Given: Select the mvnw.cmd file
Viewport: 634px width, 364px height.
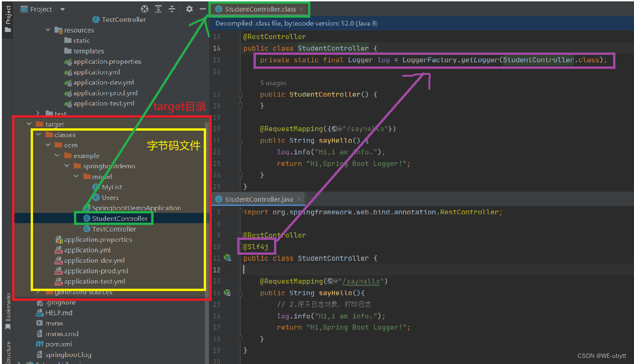Looking at the screenshot, I should pyautogui.click(x=57, y=334).
